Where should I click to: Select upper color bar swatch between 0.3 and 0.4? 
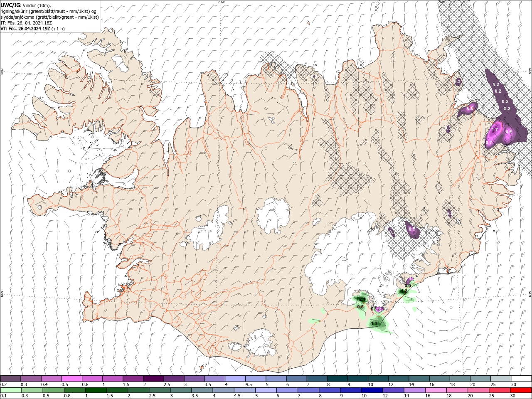point(31,379)
